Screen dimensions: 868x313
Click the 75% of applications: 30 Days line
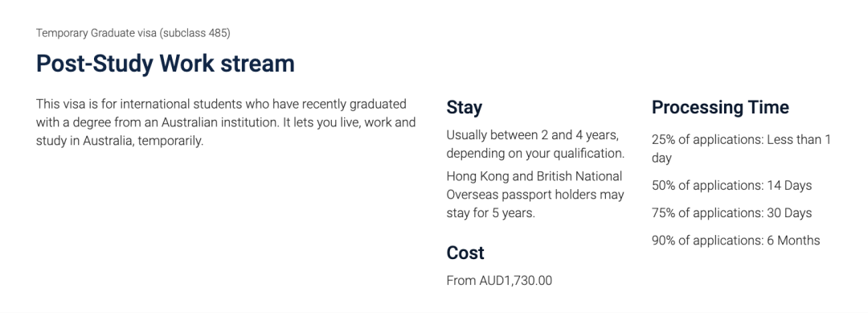731,213
